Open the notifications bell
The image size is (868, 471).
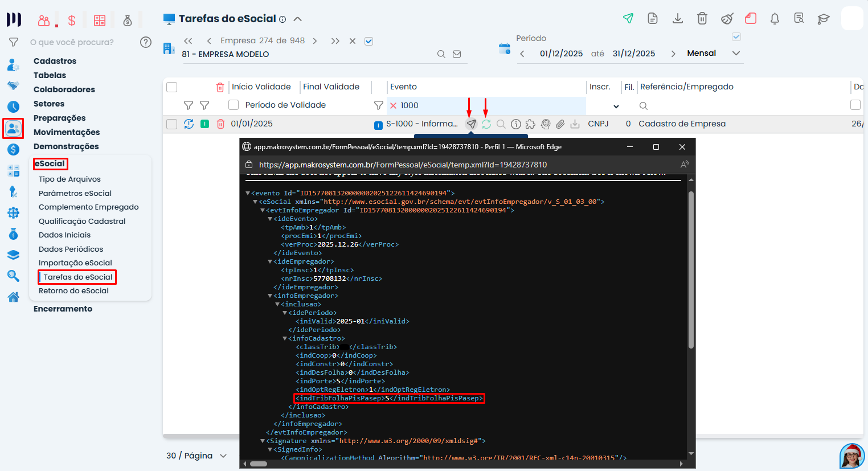[x=775, y=18]
